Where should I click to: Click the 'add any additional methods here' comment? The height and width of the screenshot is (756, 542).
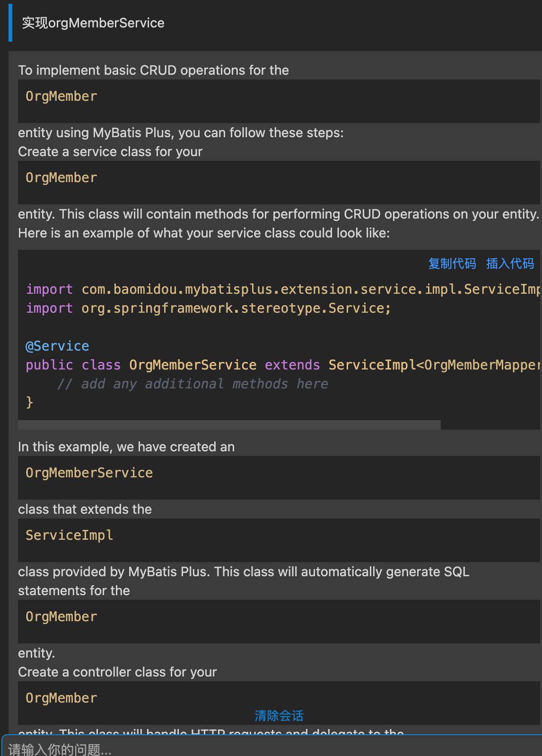point(192,384)
